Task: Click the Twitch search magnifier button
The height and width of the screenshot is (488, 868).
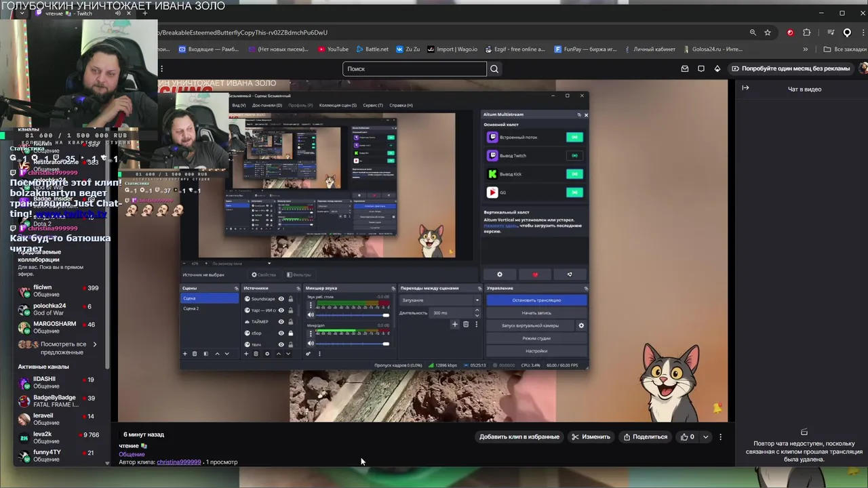Action: tap(494, 68)
